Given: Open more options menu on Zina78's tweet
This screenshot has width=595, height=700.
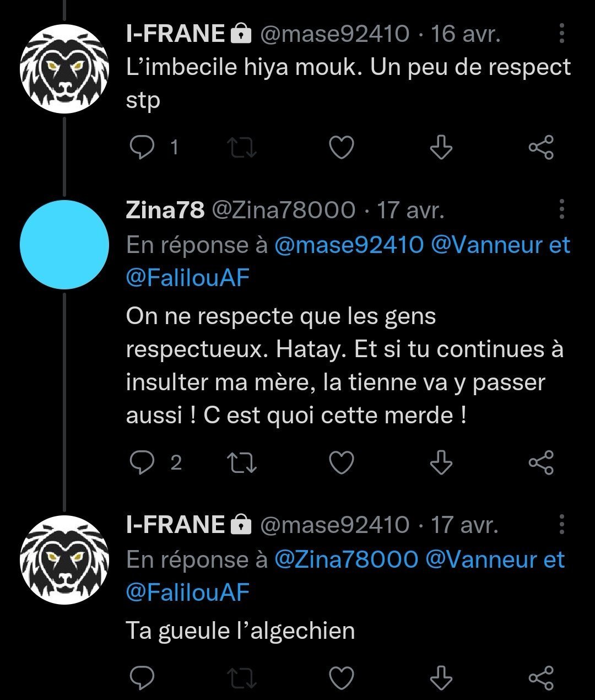Looking at the screenshot, I should [x=561, y=209].
